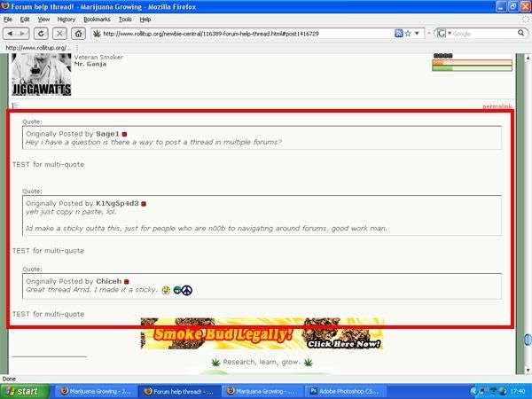This screenshot has height=399, width=532.
Task: Click the vertical scrollbar thumb
Action: tap(528, 340)
